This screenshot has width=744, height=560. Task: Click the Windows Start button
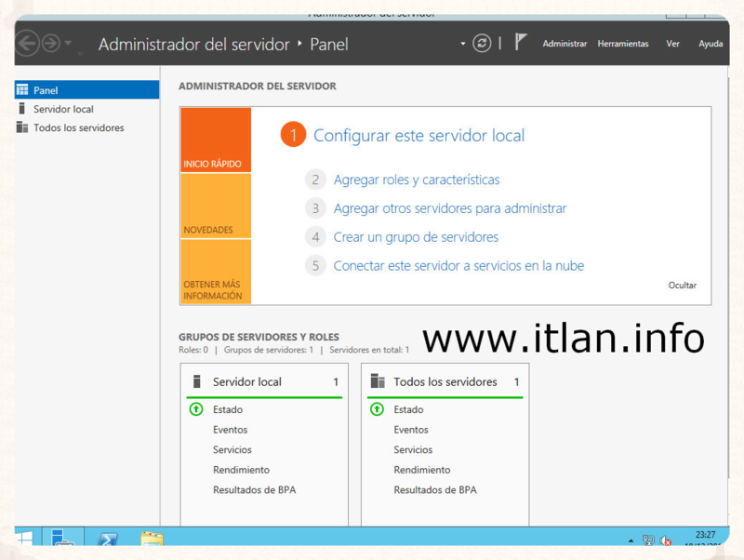23,540
